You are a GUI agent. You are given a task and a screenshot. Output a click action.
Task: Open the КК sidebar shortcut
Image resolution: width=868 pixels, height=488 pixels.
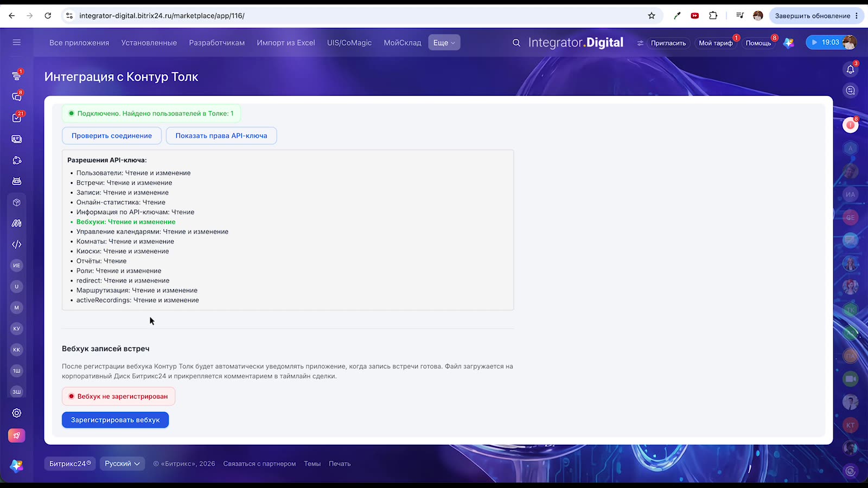pos(17,350)
